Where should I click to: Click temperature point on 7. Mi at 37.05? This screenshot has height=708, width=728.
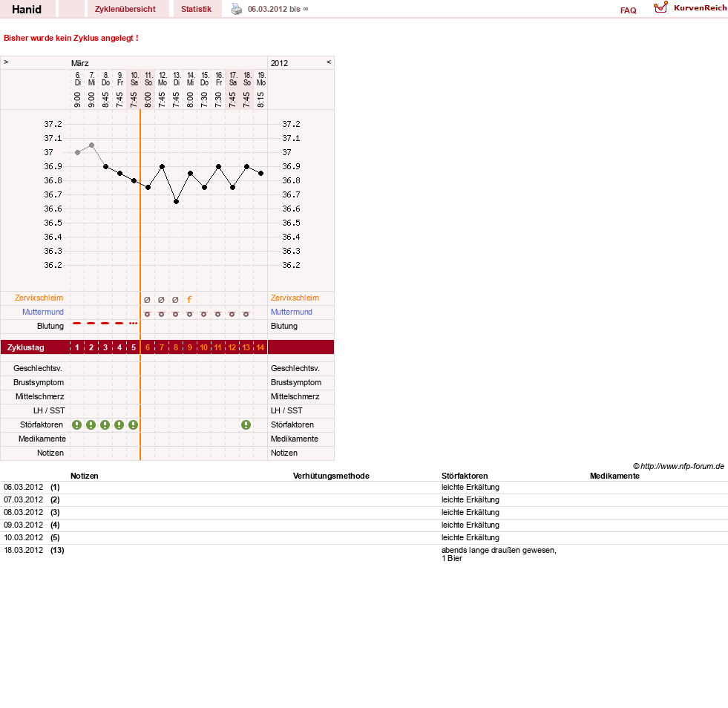click(92, 145)
